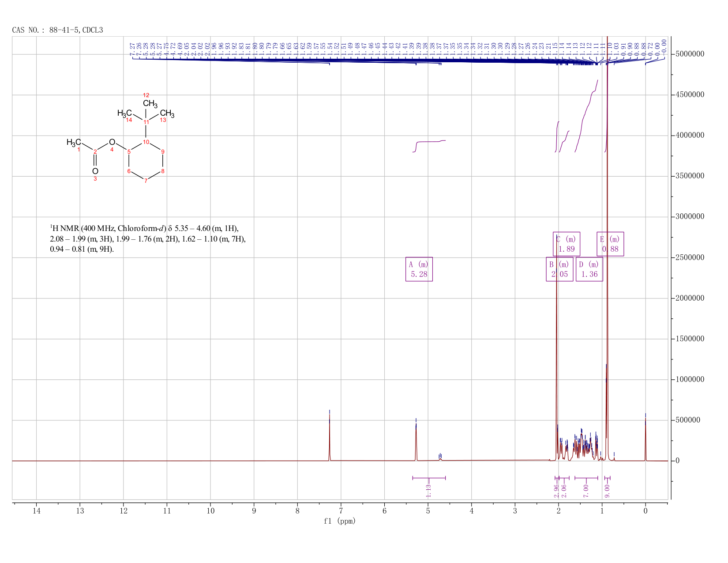Select multiplet label box D (m) 1.36

(589, 269)
